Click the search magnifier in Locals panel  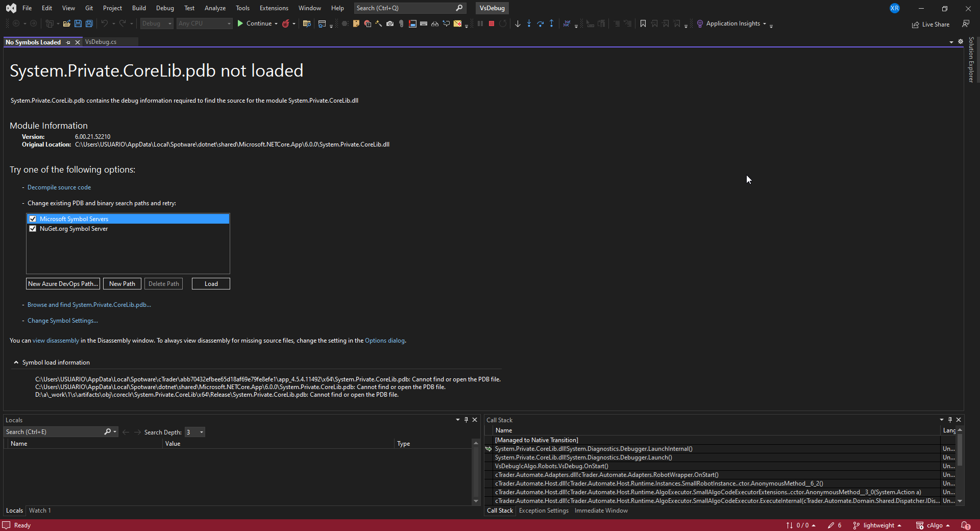click(x=107, y=432)
